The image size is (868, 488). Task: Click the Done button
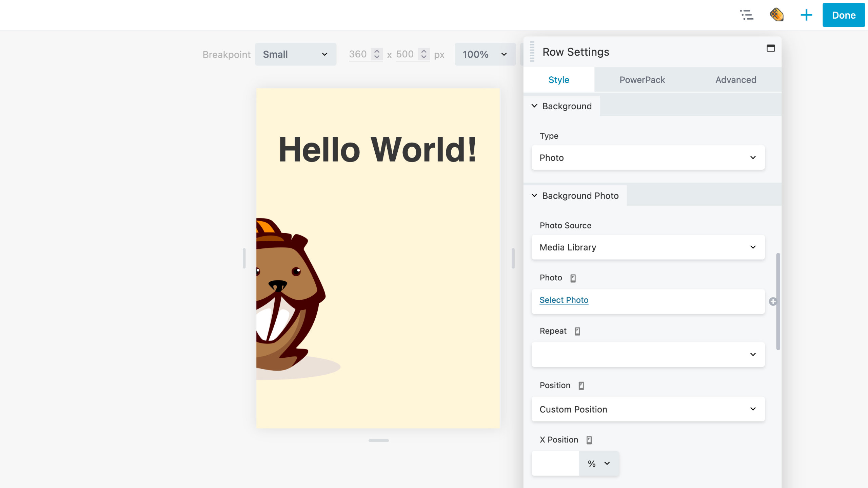point(843,15)
